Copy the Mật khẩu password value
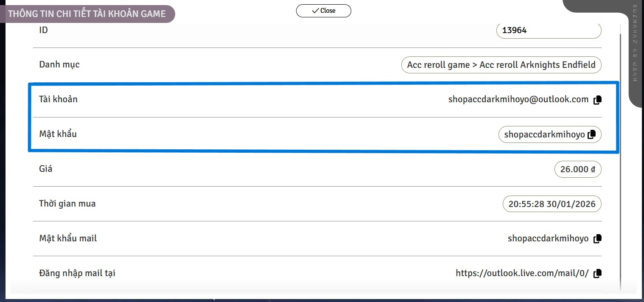 (x=591, y=134)
